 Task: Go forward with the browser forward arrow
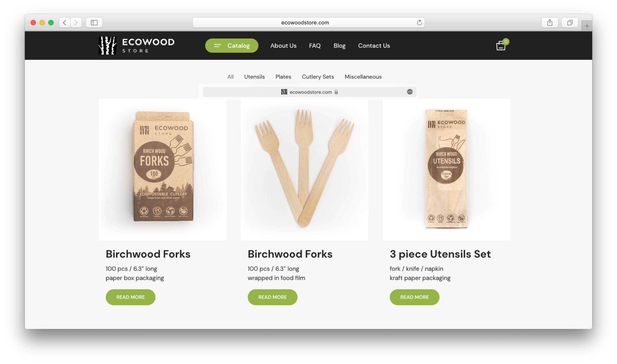point(76,23)
